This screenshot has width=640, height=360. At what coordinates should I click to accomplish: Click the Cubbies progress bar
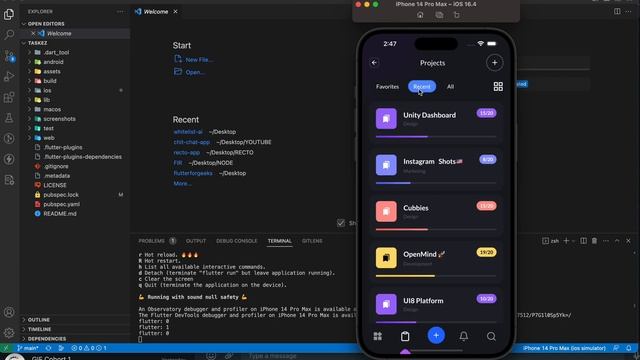coord(436,229)
